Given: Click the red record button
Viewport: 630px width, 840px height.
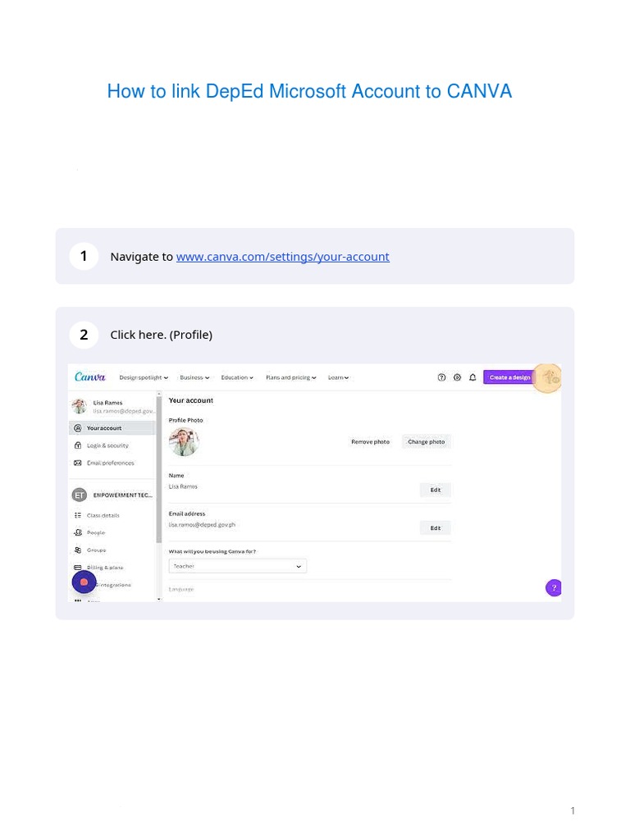Looking at the screenshot, I should 84,582.
